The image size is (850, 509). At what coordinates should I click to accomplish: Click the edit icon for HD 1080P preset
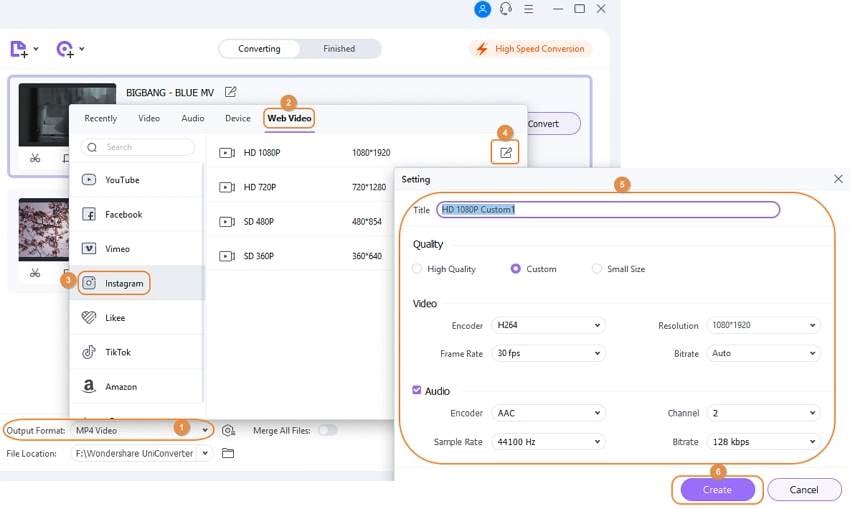coord(505,152)
